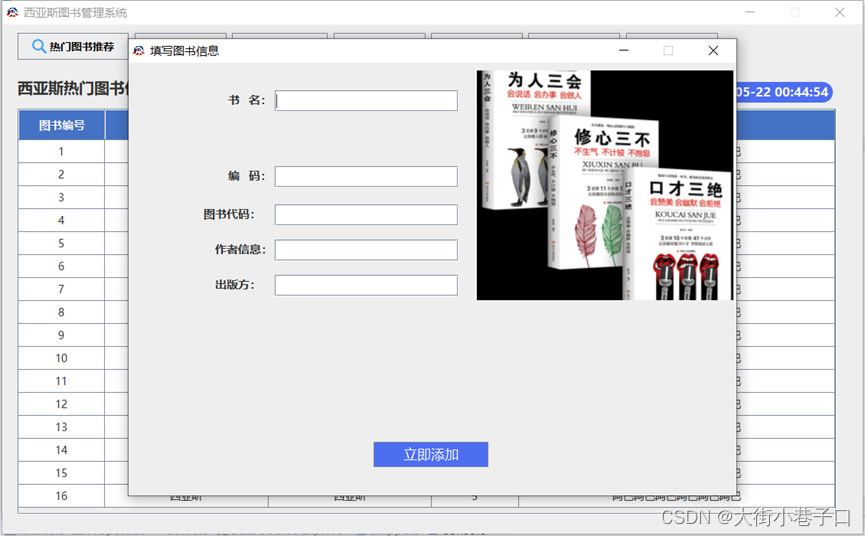
Task: Click the 出版方 input field
Action: [366, 285]
